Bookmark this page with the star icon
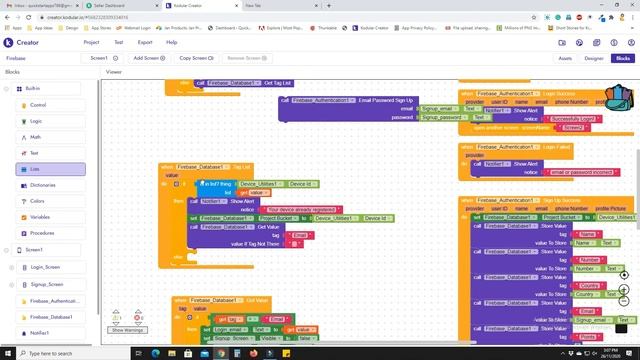Screen dimensions: 640x360 point(533,18)
